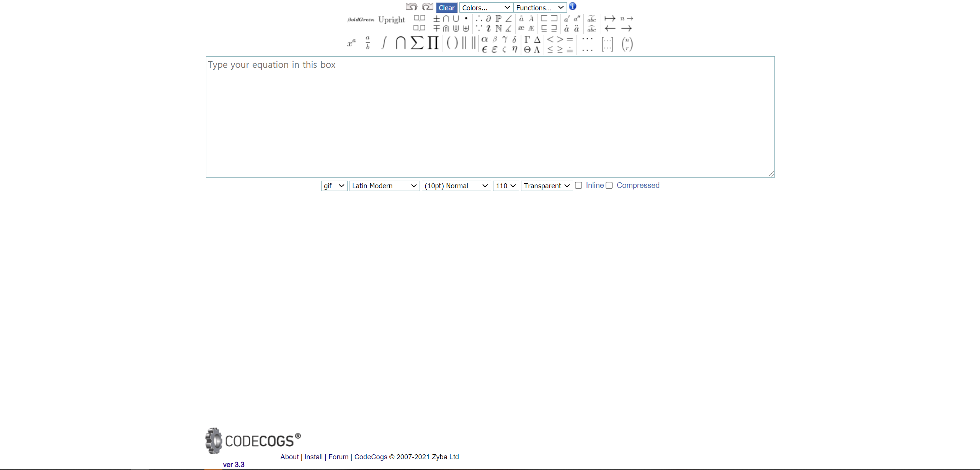Insert the matrix brackets symbol
This screenshot has width=980, height=470.
click(x=607, y=44)
